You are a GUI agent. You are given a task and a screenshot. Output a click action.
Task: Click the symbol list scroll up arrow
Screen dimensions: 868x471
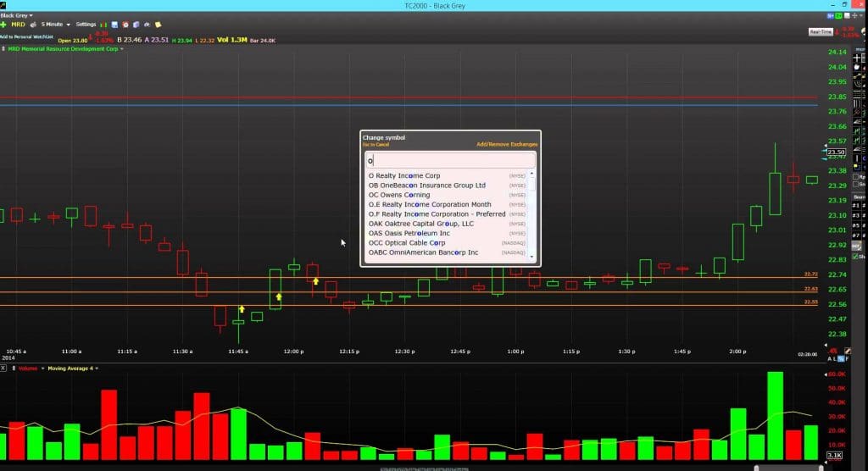532,174
